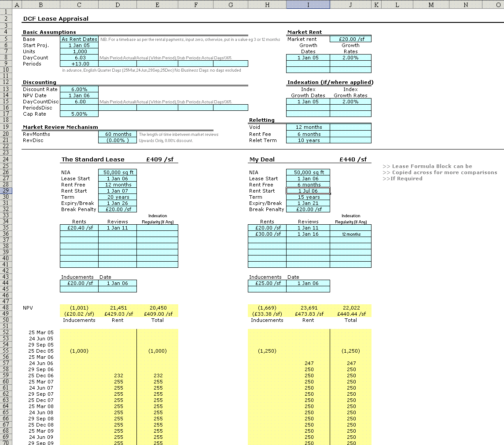504x445 pixels.
Task: Click the Relet Term 10 years cell
Action: click(x=308, y=140)
